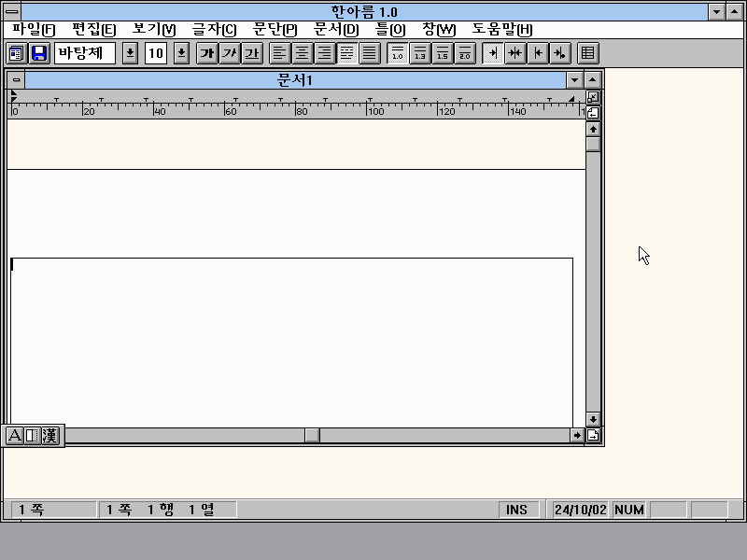747x560 pixels.
Task: Open the font name dropdown arrow
Action: 130,53
